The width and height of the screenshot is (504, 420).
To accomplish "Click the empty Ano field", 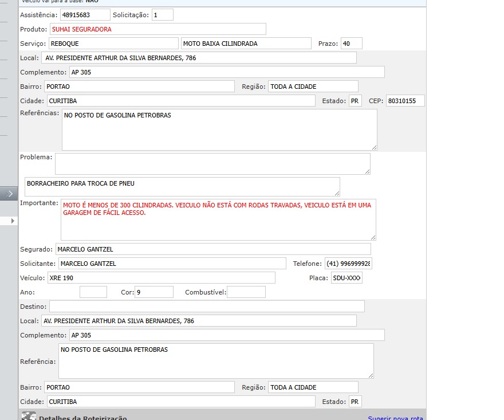I will tap(93, 292).
